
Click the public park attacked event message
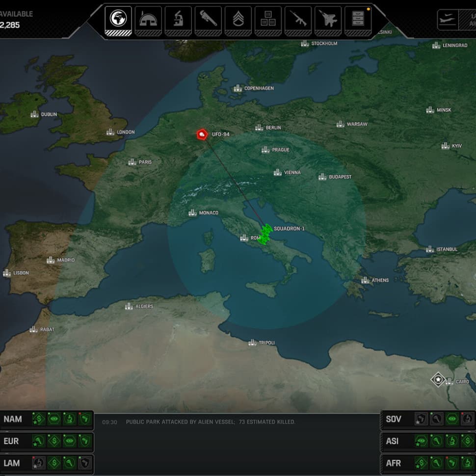tap(210, 422)
